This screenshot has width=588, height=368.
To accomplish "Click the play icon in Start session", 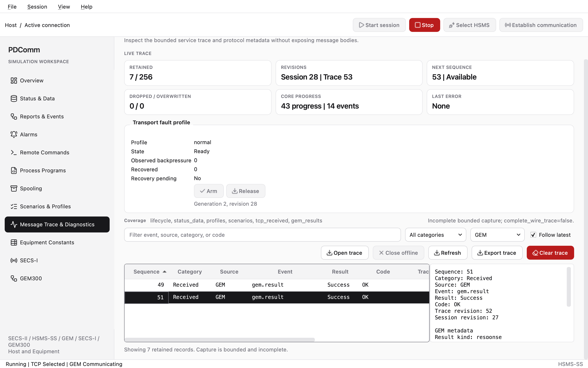I will [x=361, y=25].
